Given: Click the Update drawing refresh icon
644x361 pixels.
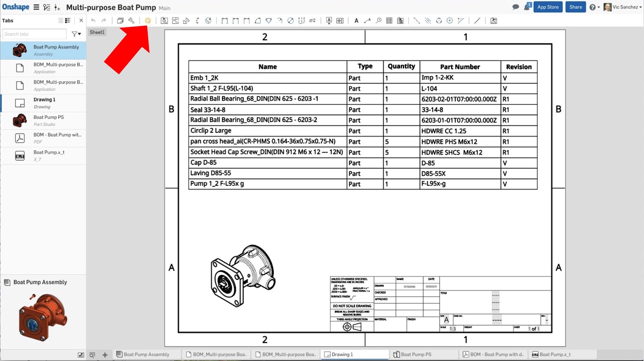Looking at the screenshot, I should pyautogui.click(x=148, y=21).
